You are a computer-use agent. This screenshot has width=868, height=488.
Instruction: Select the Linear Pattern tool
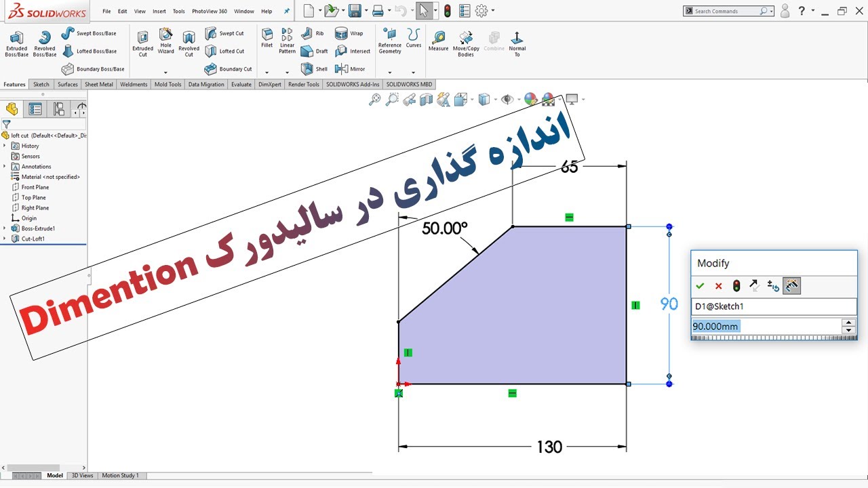coord(288,41)
